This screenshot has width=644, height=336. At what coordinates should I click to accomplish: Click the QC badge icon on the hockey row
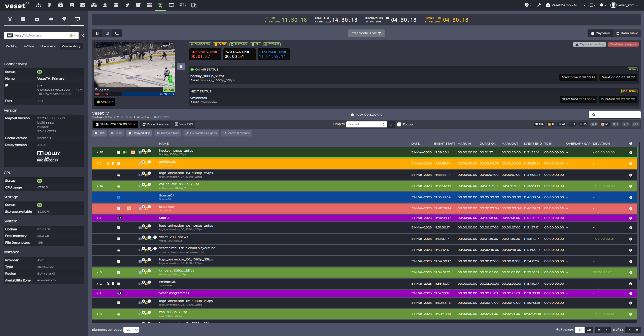point(133,152)
